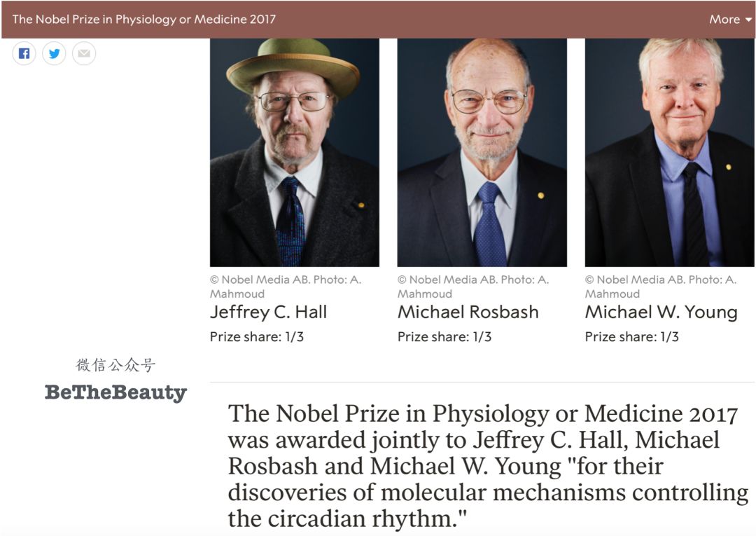Click the photo credit under Young's portrait

pos(660,286)
